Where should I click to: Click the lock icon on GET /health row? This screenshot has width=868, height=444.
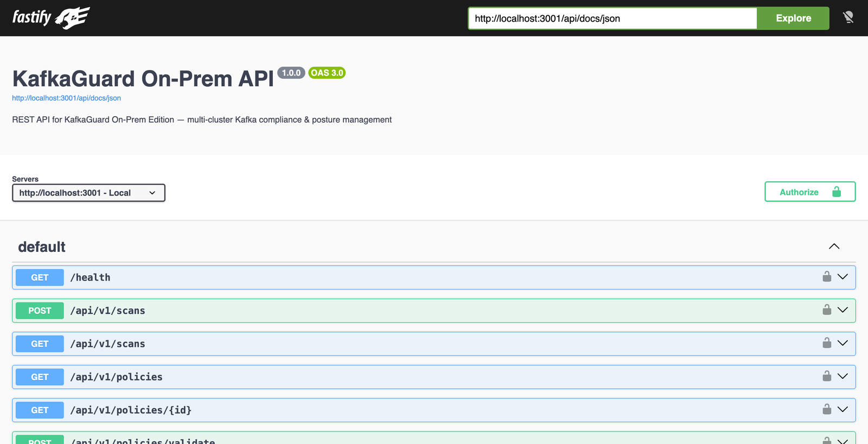(827, 277)
